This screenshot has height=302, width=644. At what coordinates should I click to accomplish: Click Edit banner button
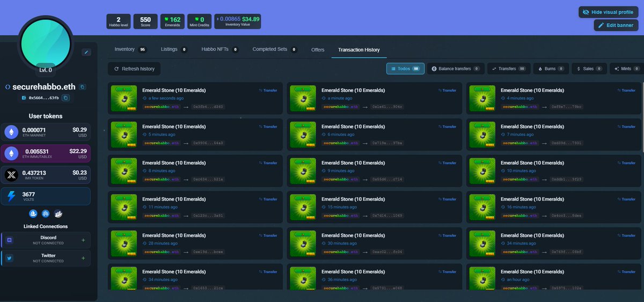616,25
